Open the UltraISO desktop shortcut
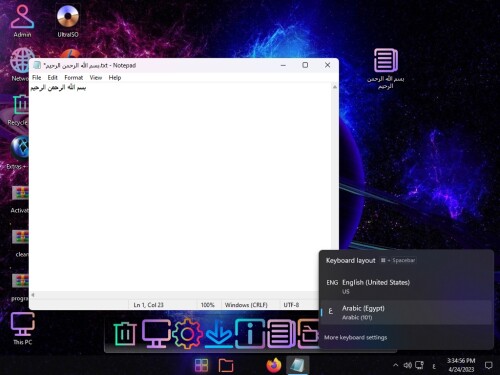This screenshot has width=500, height=375. (x=68, y=20)
